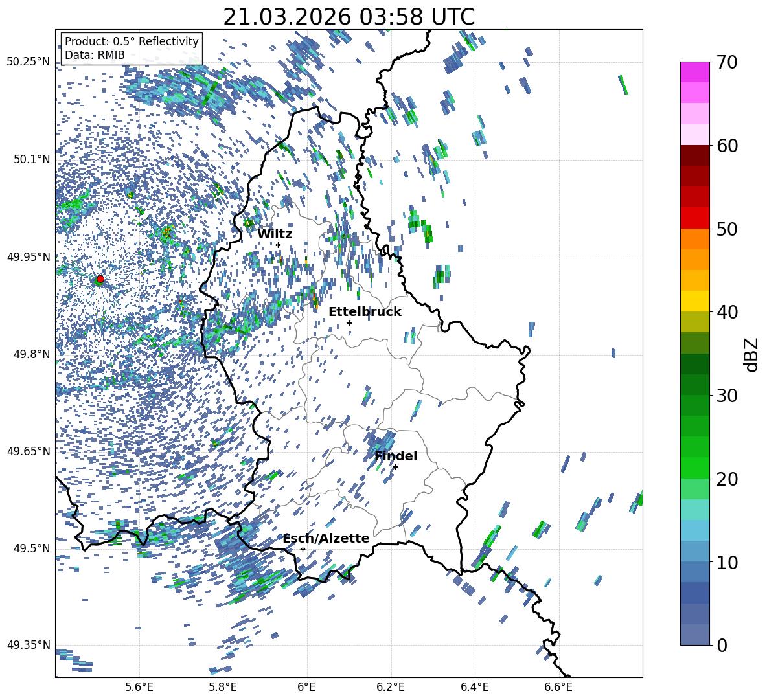
Task: Click the 0 colorbar tick value
Action: pos(722,645)
